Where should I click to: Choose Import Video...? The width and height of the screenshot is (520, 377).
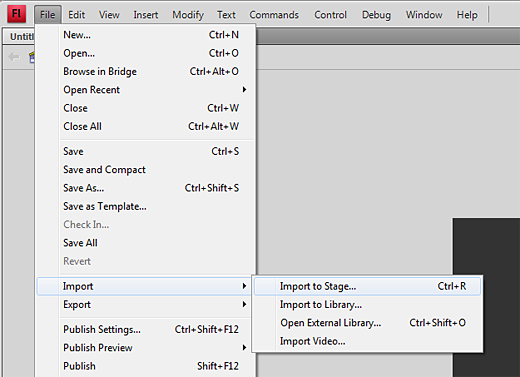click(367, 341)
